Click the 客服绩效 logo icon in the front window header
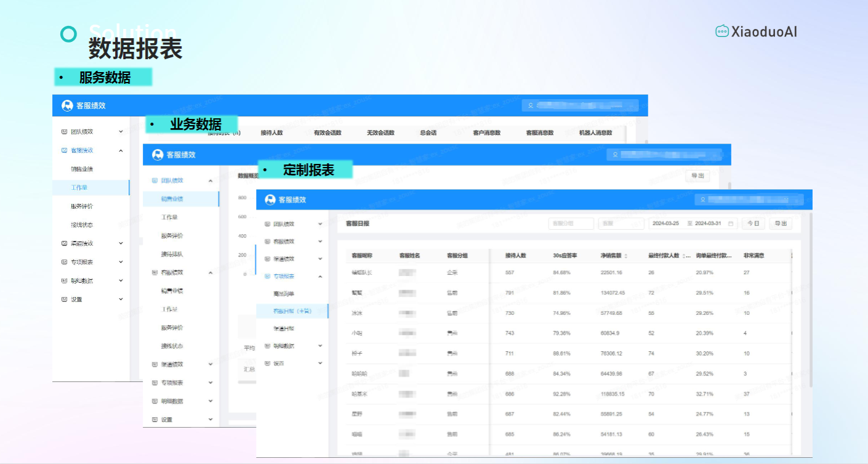This screenshot has width=868, height=464. 270,200
